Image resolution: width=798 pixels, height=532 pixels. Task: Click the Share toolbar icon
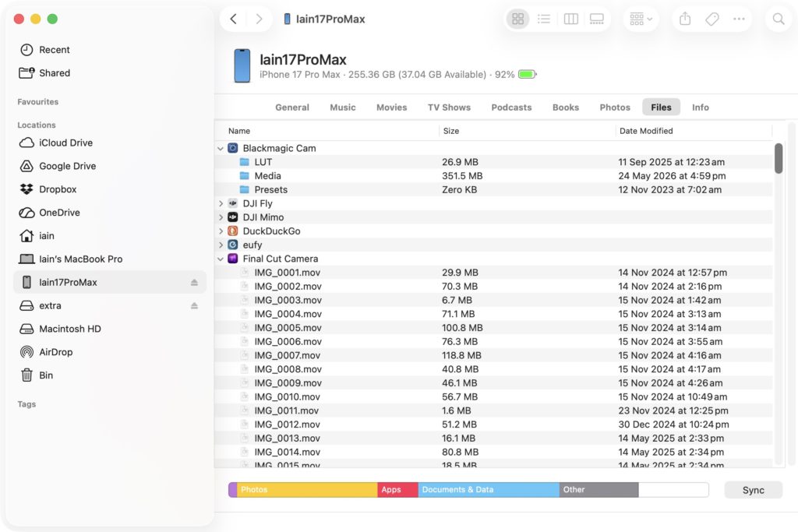pyautogui.click(x=685, y=19)
